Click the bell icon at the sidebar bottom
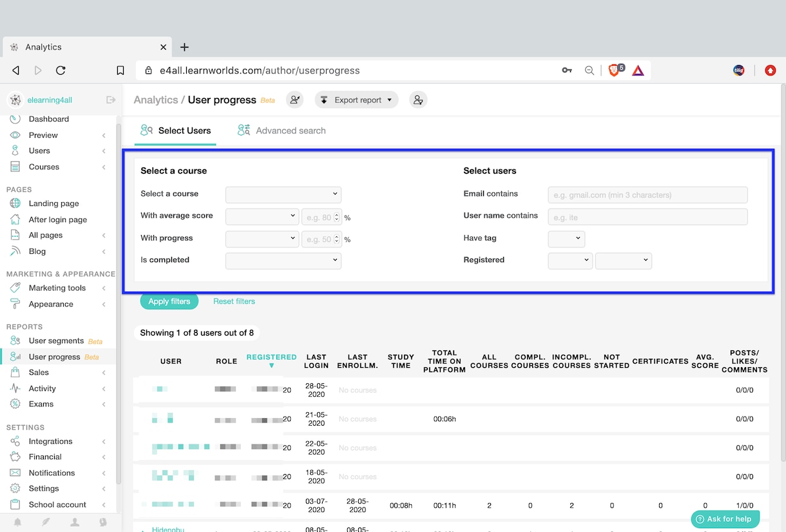The width and height of the screenshot is (786, 532). point(17,522)
